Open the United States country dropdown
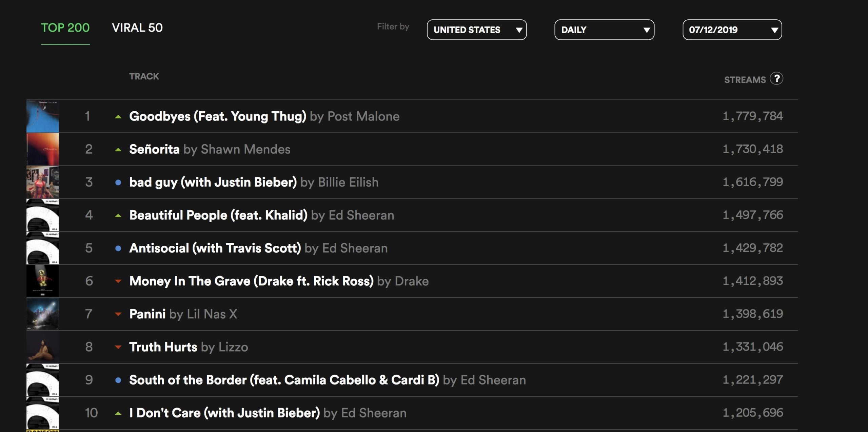Image resolution: width=868 pixels, height=432 pixels. [x=476, y=30]
